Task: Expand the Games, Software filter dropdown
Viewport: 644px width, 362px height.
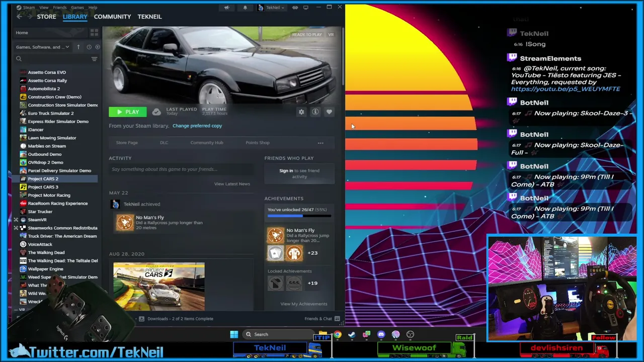Action: pos(42,47)
